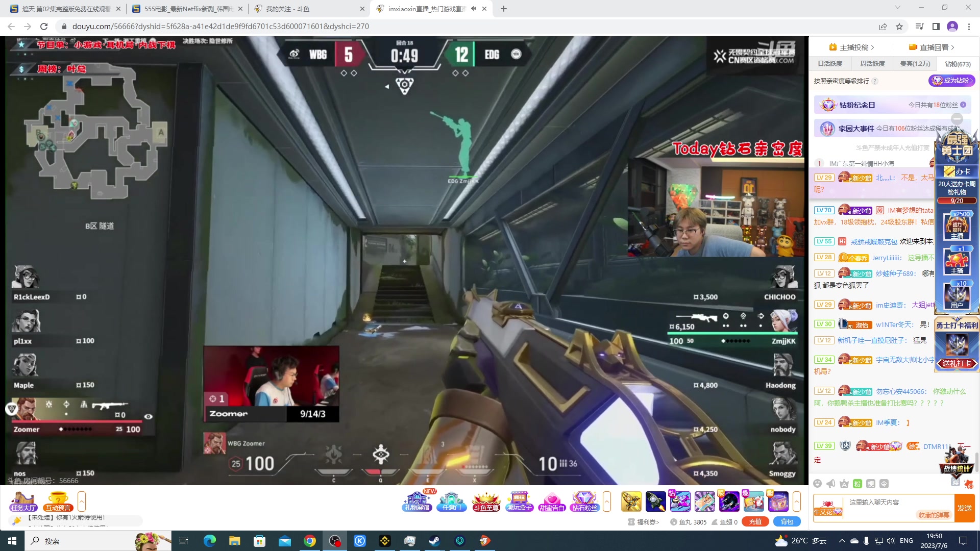Viewport: 980px width, 551px height.
Task: Click the 令 command icon above chat
Action: pos(884,484)
